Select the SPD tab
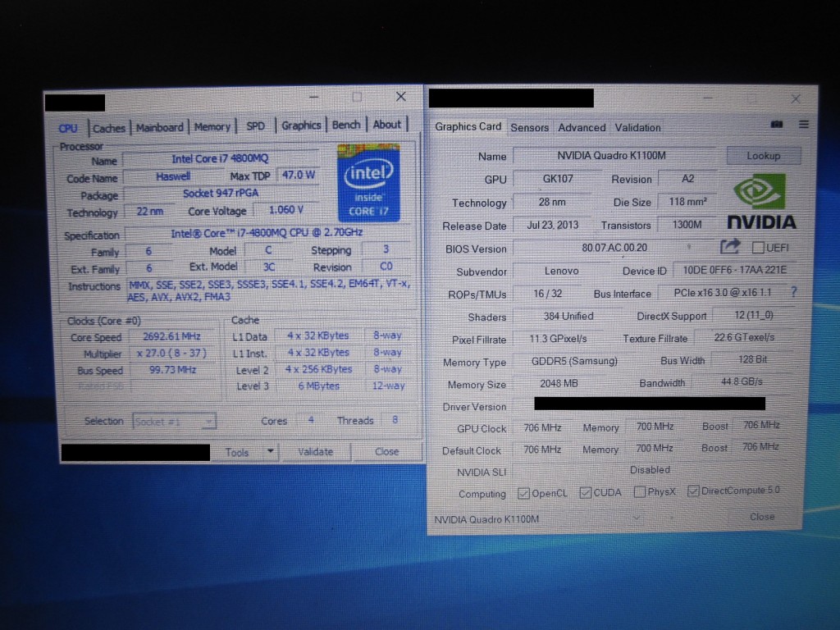The width and height of the screenshot is (840, 630). coord(255,126)
